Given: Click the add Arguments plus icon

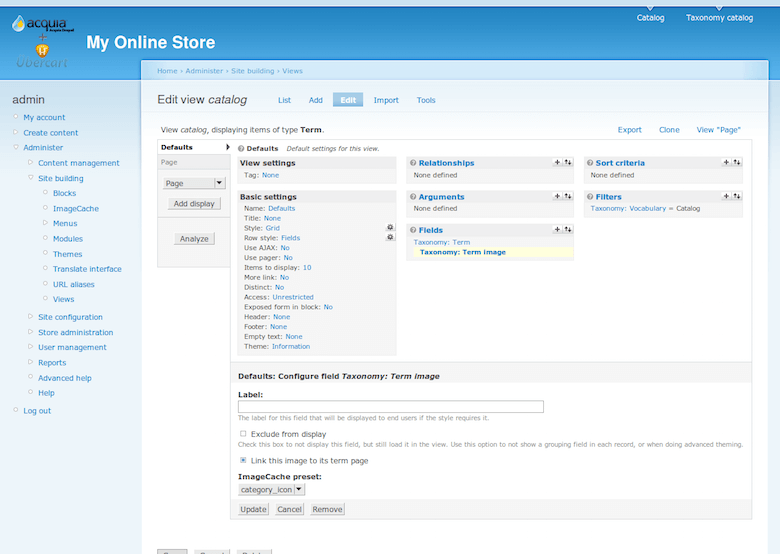Looking at the screenshot, I should [x=557, y=197].
